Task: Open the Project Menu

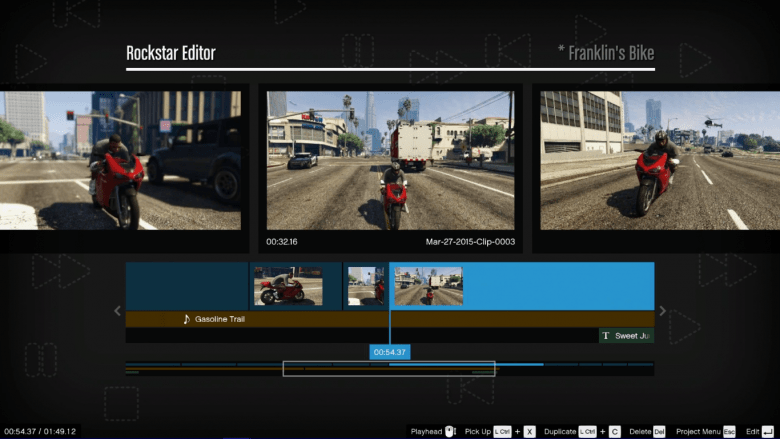Action: pyautogui.click(x=698, y=431)
